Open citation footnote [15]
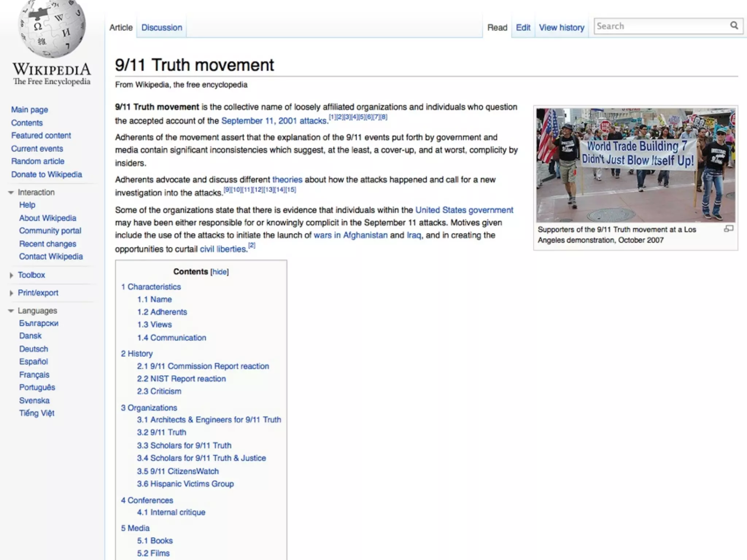 click(x=291, y=190)
